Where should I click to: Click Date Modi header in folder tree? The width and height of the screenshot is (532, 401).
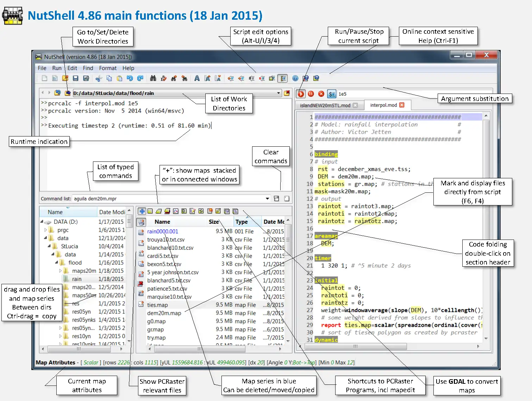112,212
